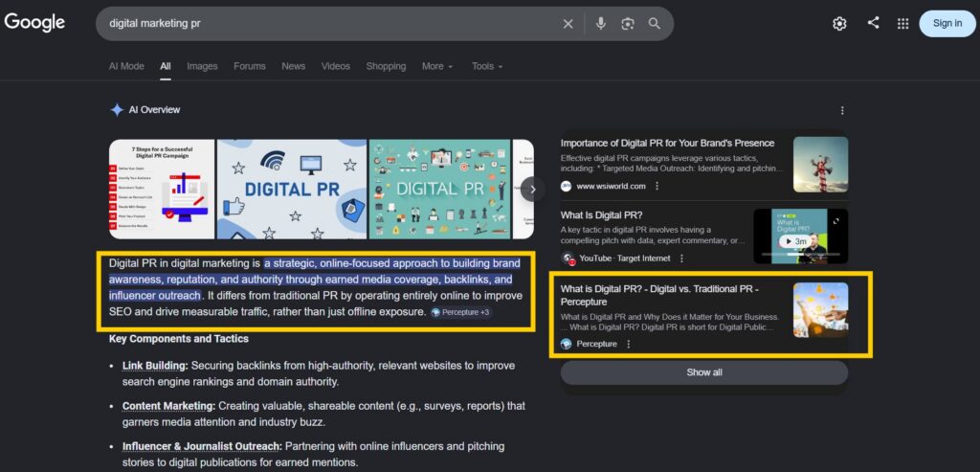Open search by image camera icon
The height and width of the screenshot is (472, 980).
click(x=628, y=24)
